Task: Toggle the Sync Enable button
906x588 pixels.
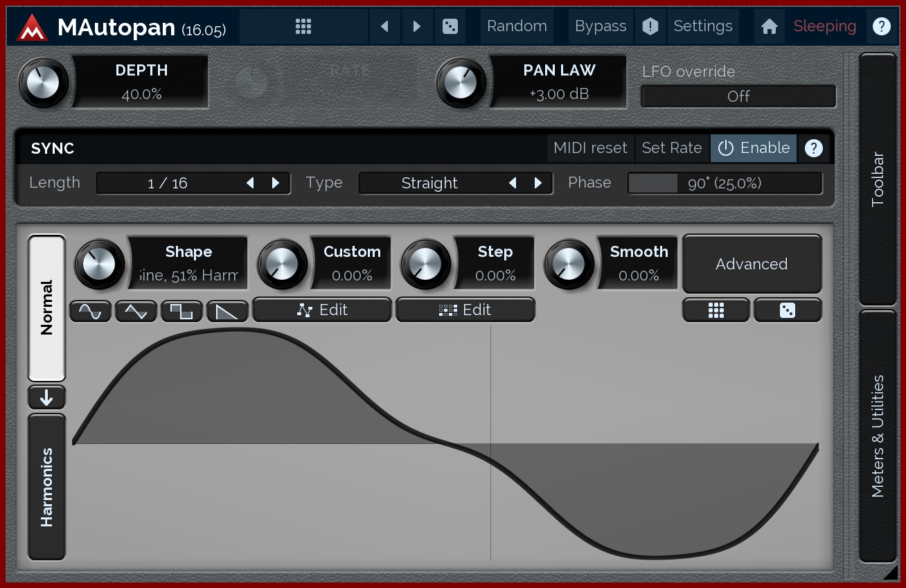Action: [x=754, y=148]
